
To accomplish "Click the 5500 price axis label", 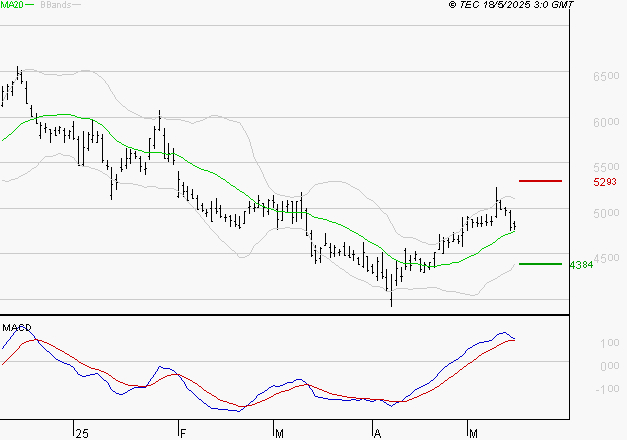I will coord(606,167).
